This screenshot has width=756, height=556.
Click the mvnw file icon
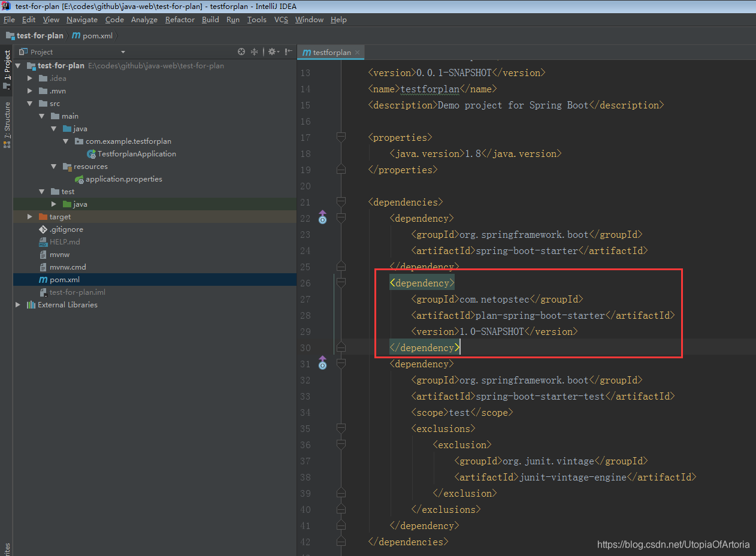click(43, 255)
